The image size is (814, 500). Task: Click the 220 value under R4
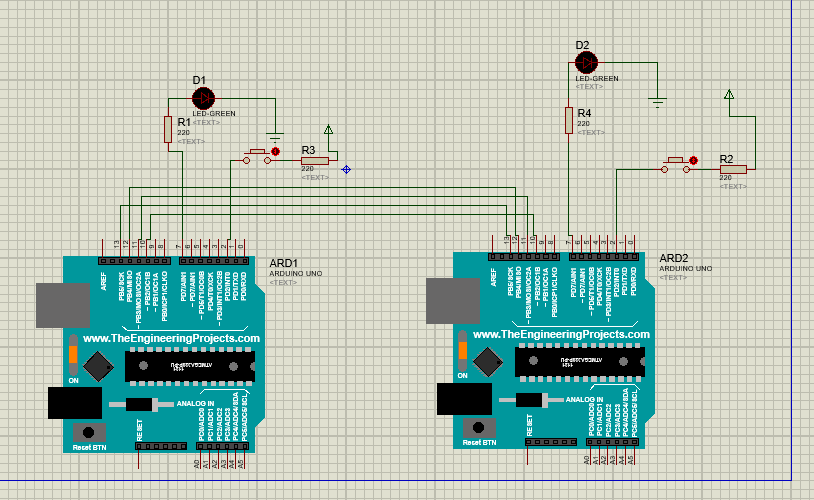[x=584, y=124]
